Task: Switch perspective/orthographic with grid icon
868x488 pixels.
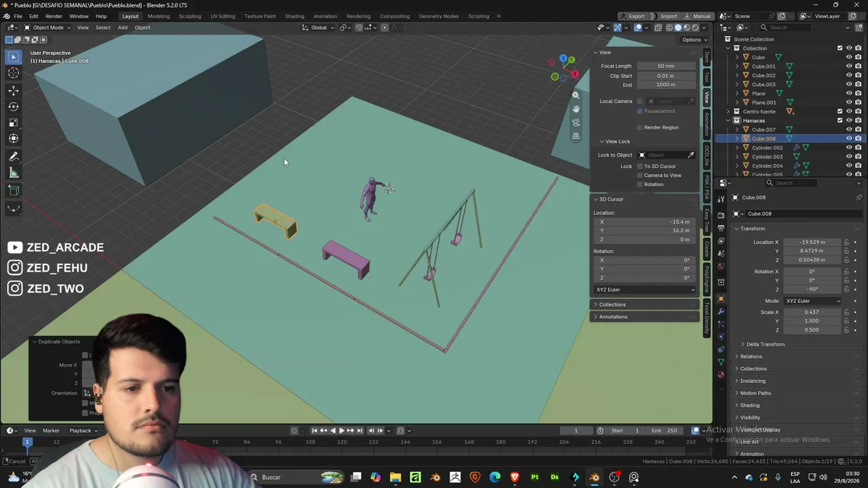Action: [x=576, y=136]
